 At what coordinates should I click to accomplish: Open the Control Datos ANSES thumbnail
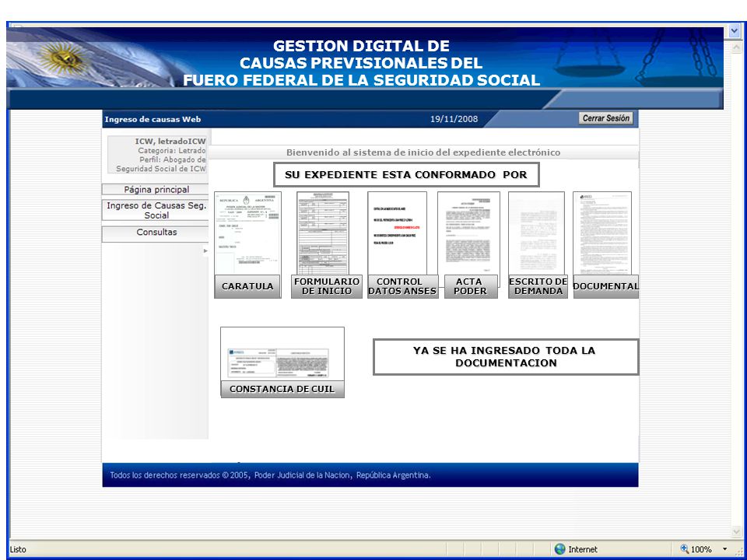(x=397, y=233)
